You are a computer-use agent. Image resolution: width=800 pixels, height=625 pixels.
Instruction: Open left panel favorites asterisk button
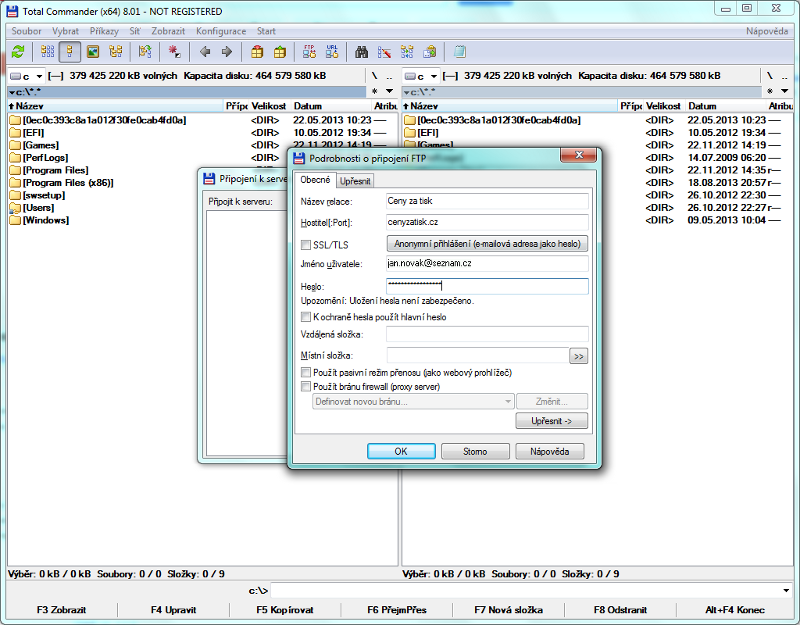point(375,91)
